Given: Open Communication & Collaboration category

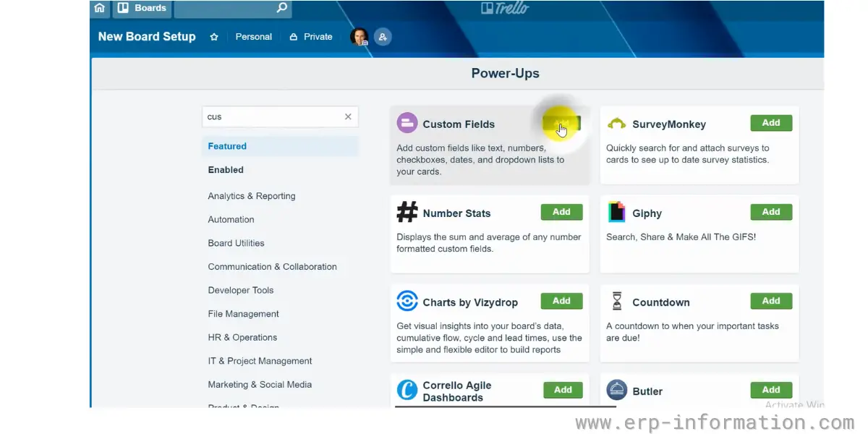Looking at the screenshot, I should [272, 267].
